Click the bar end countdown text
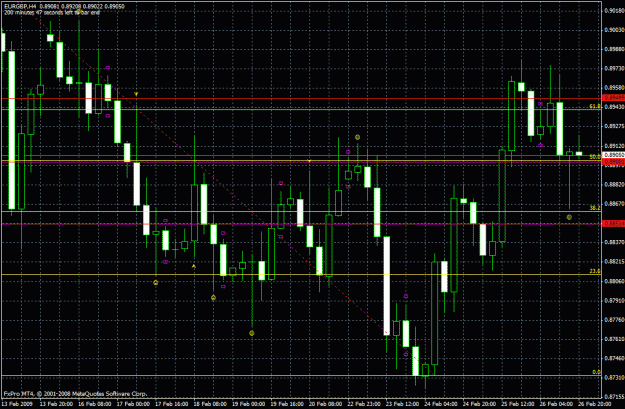Screen dimensions: 625x409 [x=52, y=12]
